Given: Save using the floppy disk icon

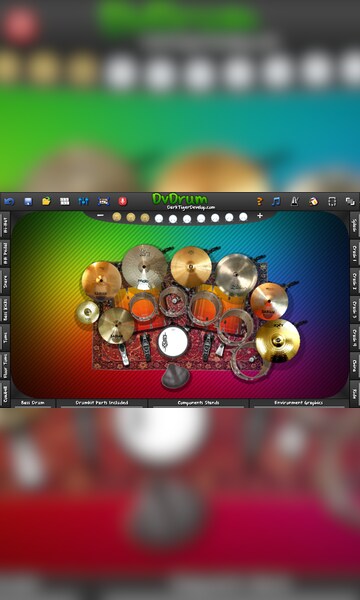Looking at the screenshot, I should click(x=28, y=201).
